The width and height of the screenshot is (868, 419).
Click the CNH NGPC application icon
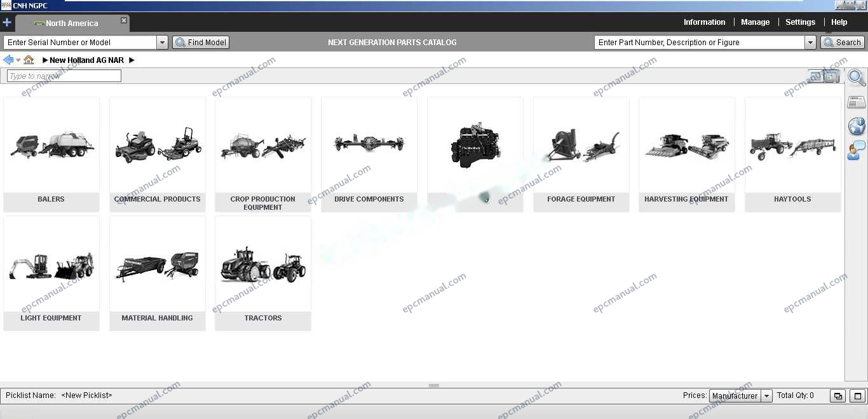6,6
